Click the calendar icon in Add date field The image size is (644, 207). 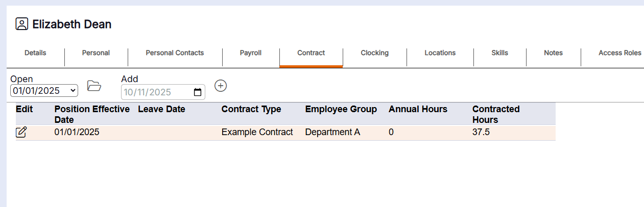click(x=198, y=92)
